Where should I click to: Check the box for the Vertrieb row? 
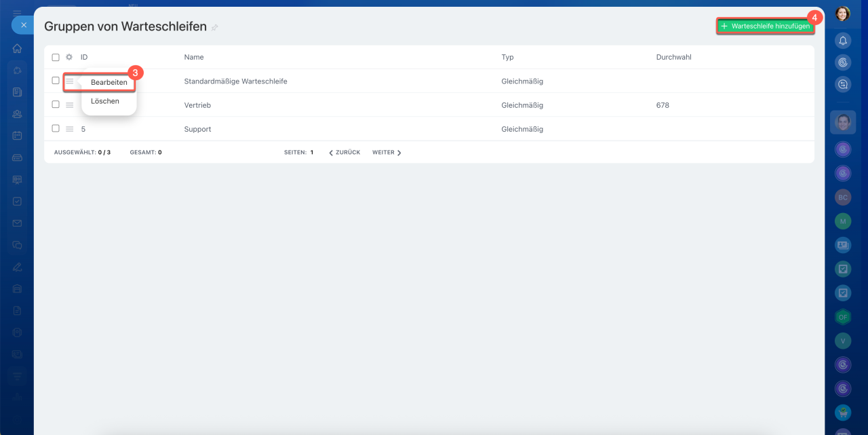click(56, 105)
